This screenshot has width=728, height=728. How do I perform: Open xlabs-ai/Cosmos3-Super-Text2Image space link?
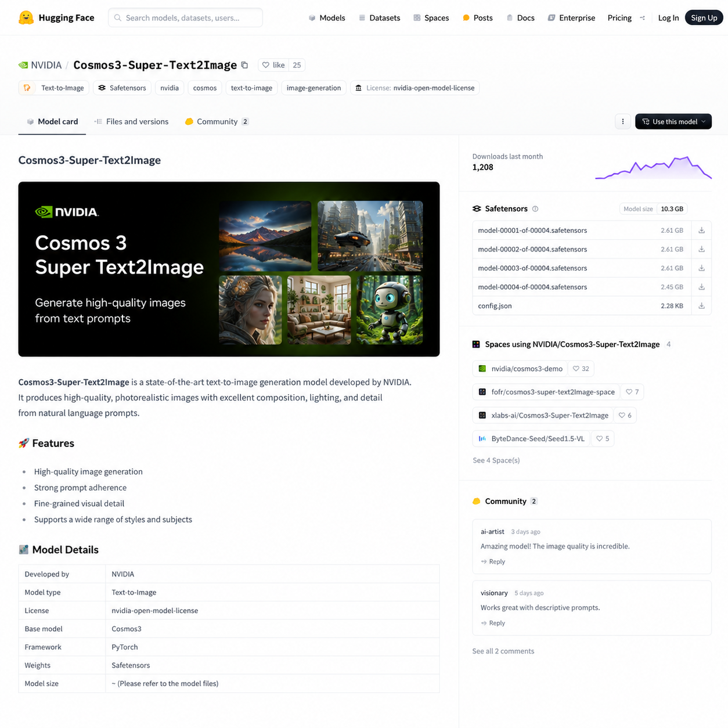click(x=550, y=415)
